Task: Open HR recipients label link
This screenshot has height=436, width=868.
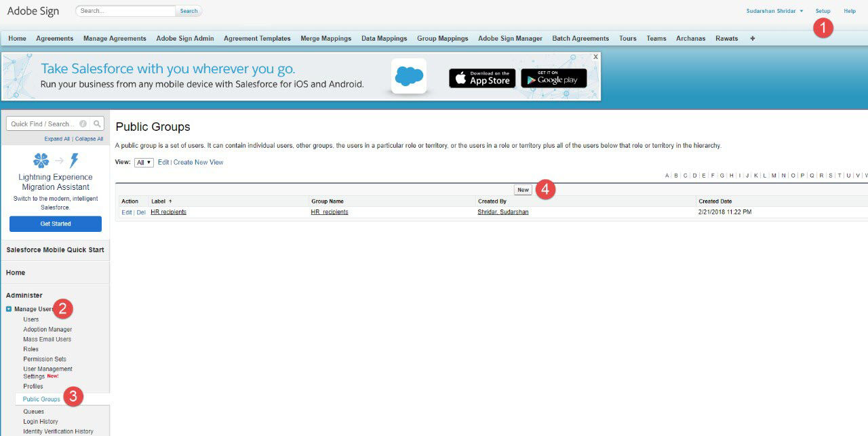Action: point(169,212)
